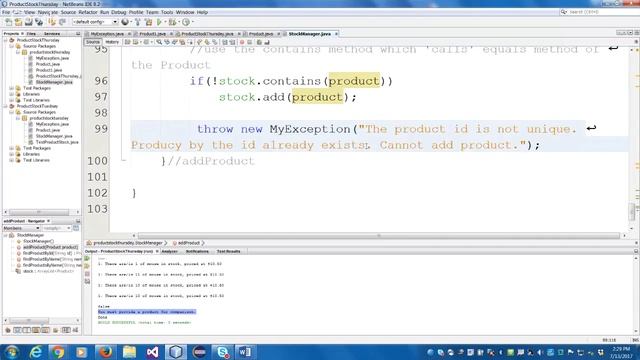Close the StockManager.java editor tab
Screen dimensions: 640x360
pos(336,34)
